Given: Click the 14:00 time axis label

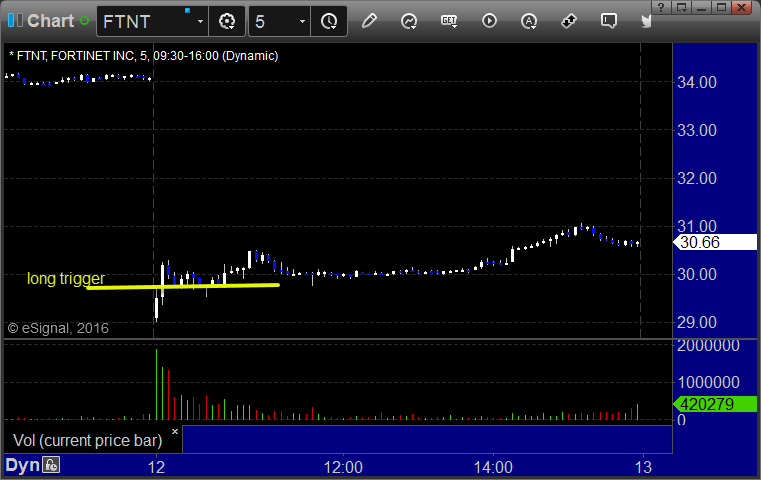Looking at the screenshot, I should click(493, 467).
